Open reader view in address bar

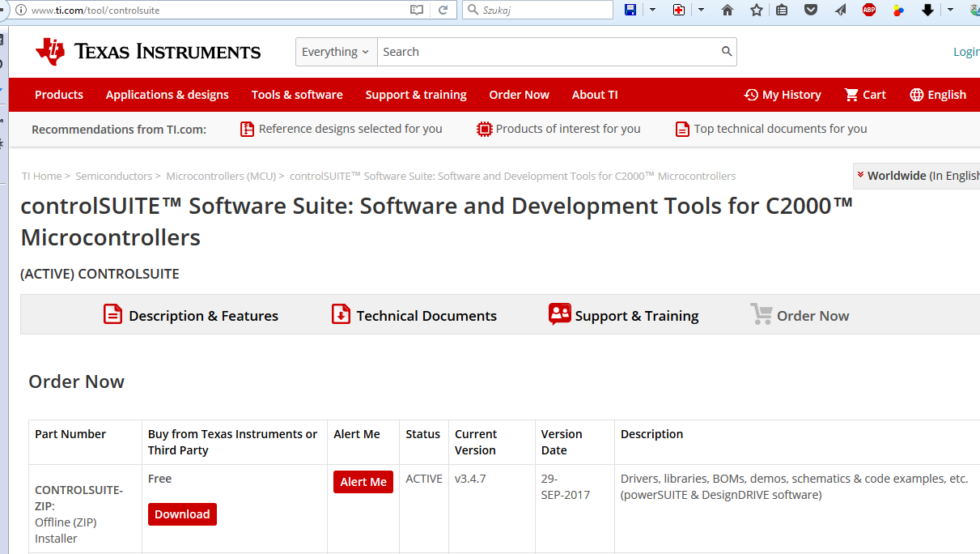coord(417,10)
